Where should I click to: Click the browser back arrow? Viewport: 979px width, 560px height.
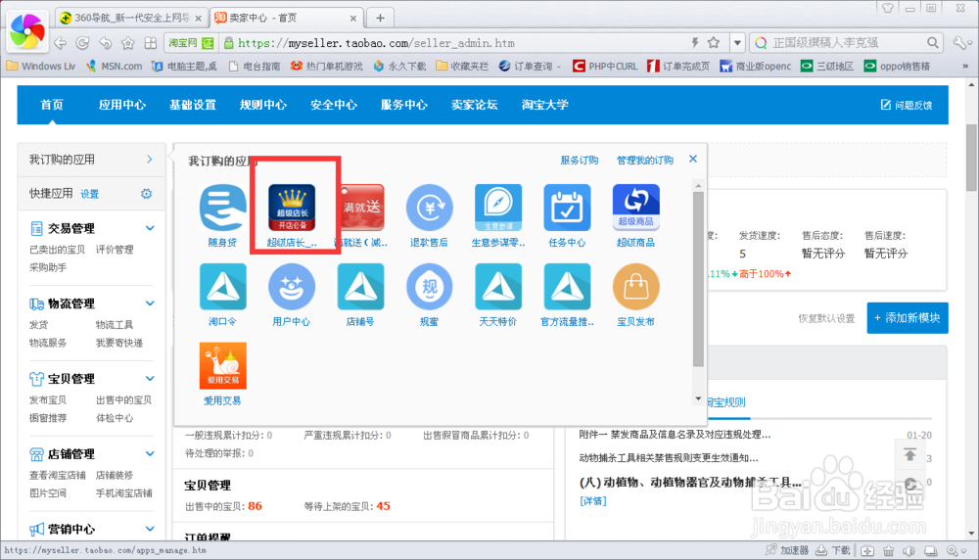61,43
